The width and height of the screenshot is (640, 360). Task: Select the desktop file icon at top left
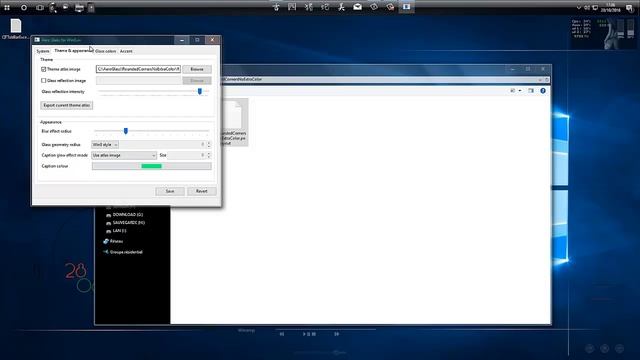pos(16,29)
